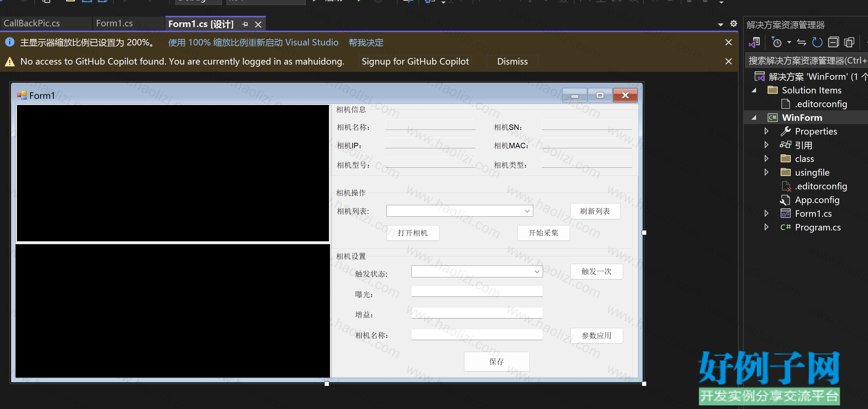This screenshot has height=409, width=868.
Task: Click the 曝光 text box in designer
Action: tap(477, 291)
